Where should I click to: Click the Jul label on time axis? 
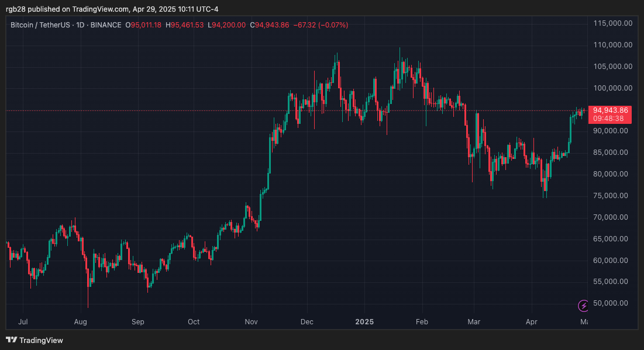pos(23,322)
